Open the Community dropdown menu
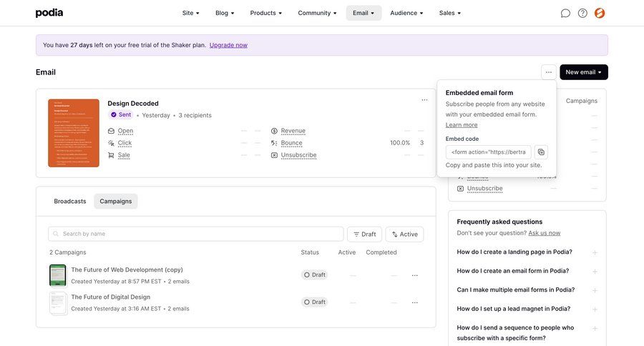This screenshot has width=644, height=346. coord(317,13)
